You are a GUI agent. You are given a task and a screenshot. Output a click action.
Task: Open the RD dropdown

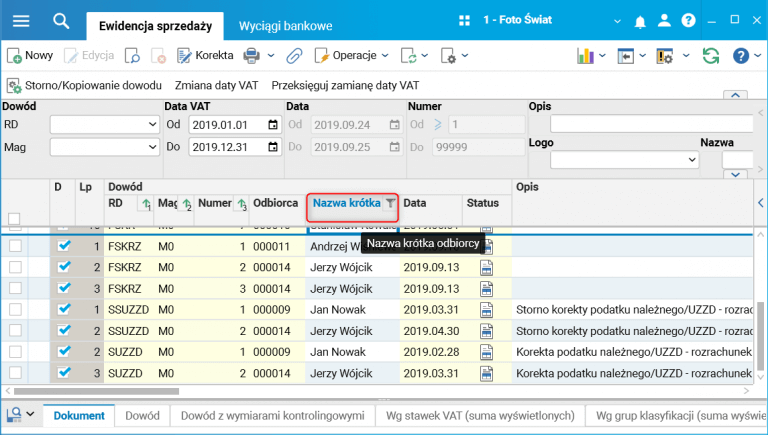coord(105,124)
